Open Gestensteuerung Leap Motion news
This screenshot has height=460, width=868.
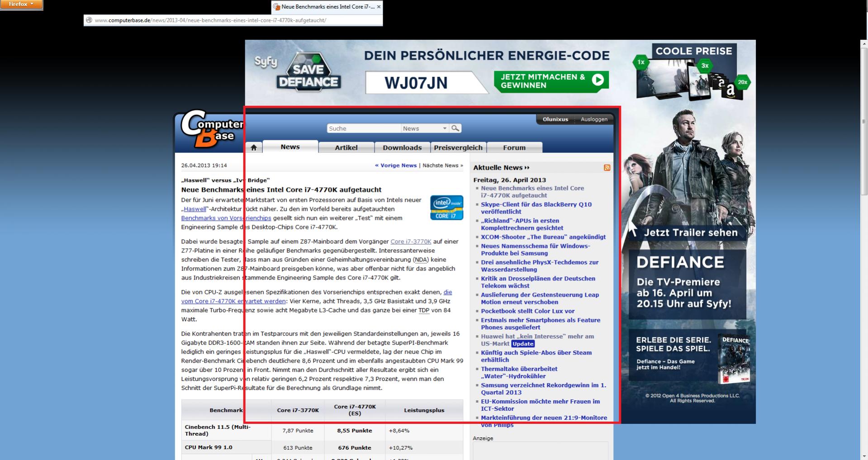[x=540, y=299]
